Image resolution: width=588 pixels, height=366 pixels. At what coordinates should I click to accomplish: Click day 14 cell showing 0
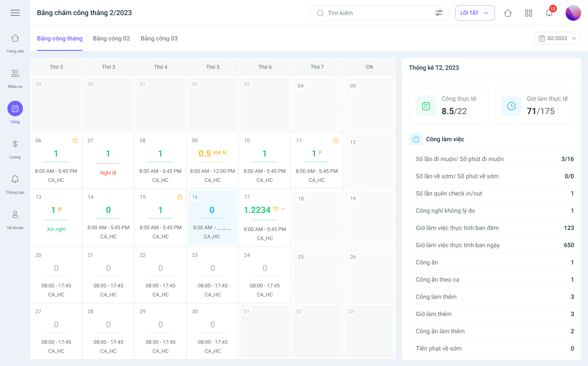click(x=108, y=218)
